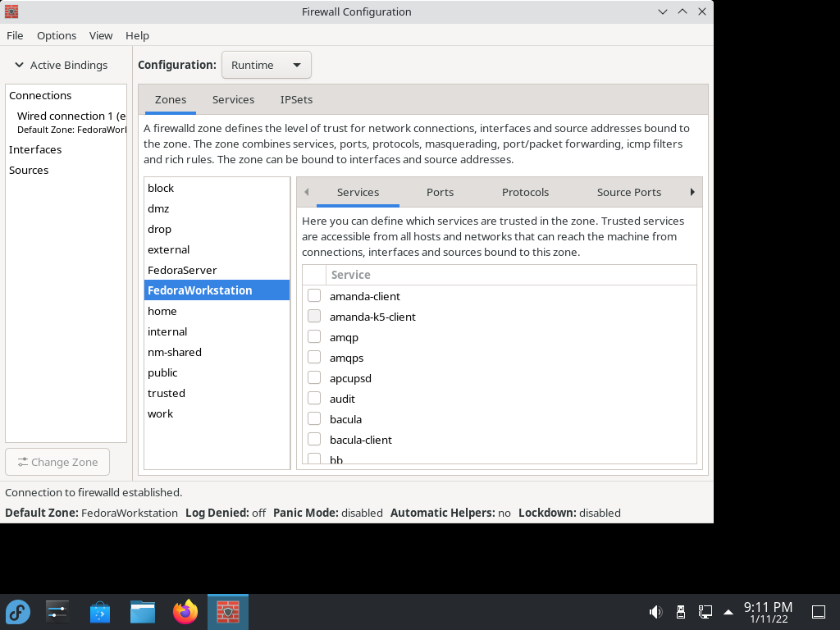Image resolution: width=840 pixels, height=630 pixels.
Task: Click the amanda-client service name
Action: tap(365, 296)
